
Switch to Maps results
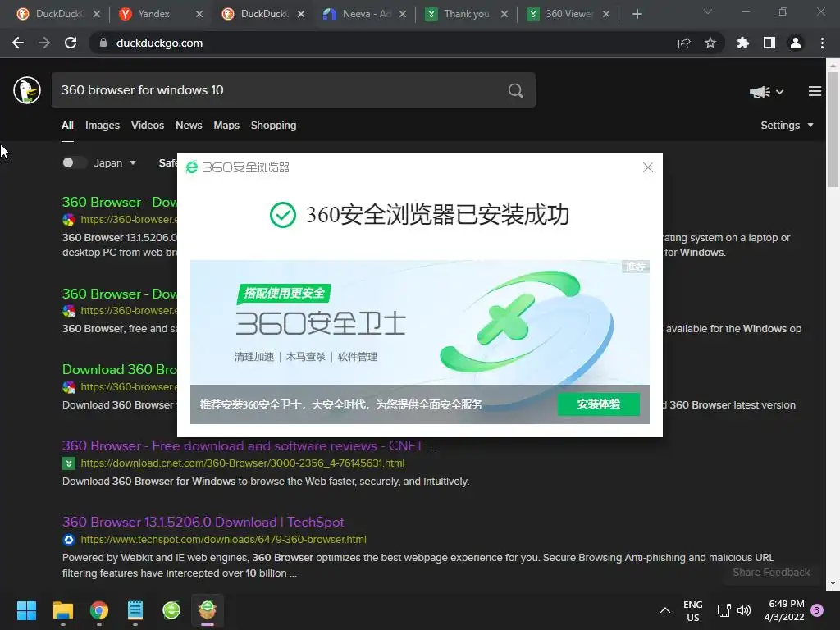pos(226,126)
